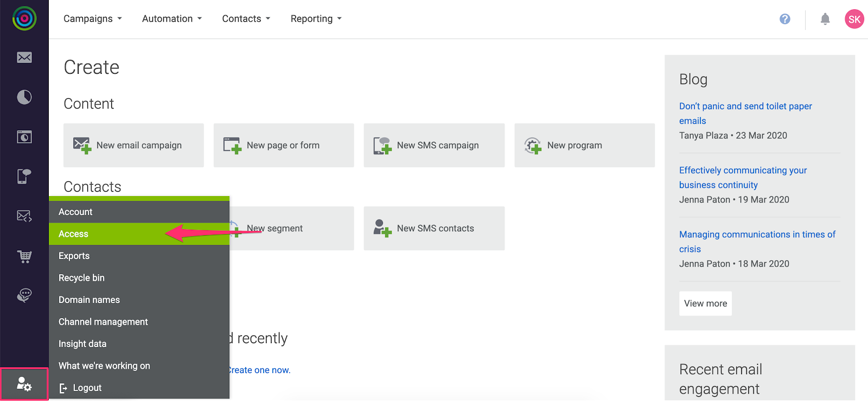This screenshot has width=868, height=404.
Task: Click the mobile SMS sidebar icon
Action: [x=24, y=176]
